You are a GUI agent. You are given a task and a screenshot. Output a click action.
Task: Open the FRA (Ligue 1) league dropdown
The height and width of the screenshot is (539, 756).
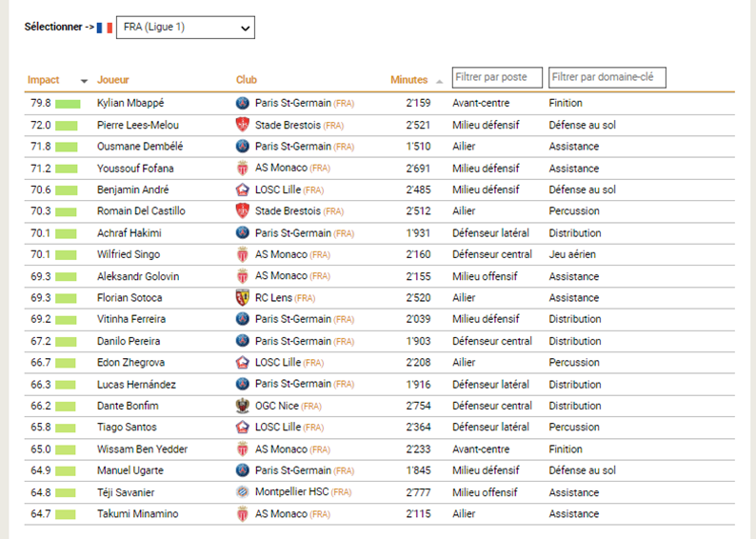click(x=185, y=28)
